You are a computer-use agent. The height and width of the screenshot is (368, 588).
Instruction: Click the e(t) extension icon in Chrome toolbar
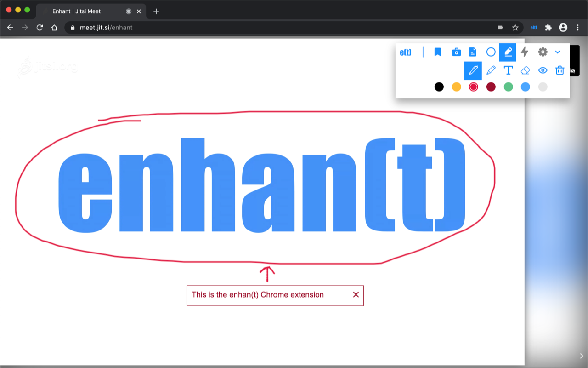click(x=534, y=28)
